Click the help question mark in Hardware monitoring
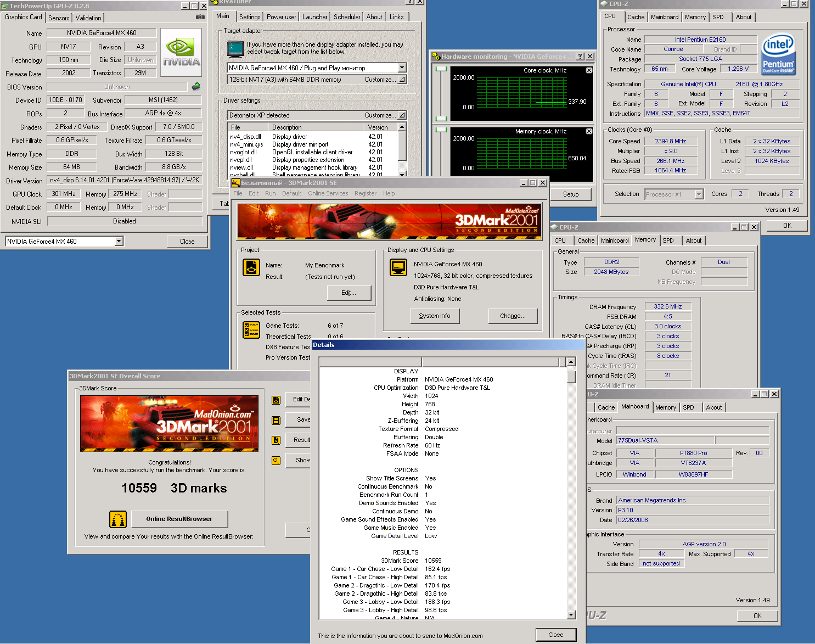Image resolution: width=815 pixels, height=644 pixels. pos(580,57)
